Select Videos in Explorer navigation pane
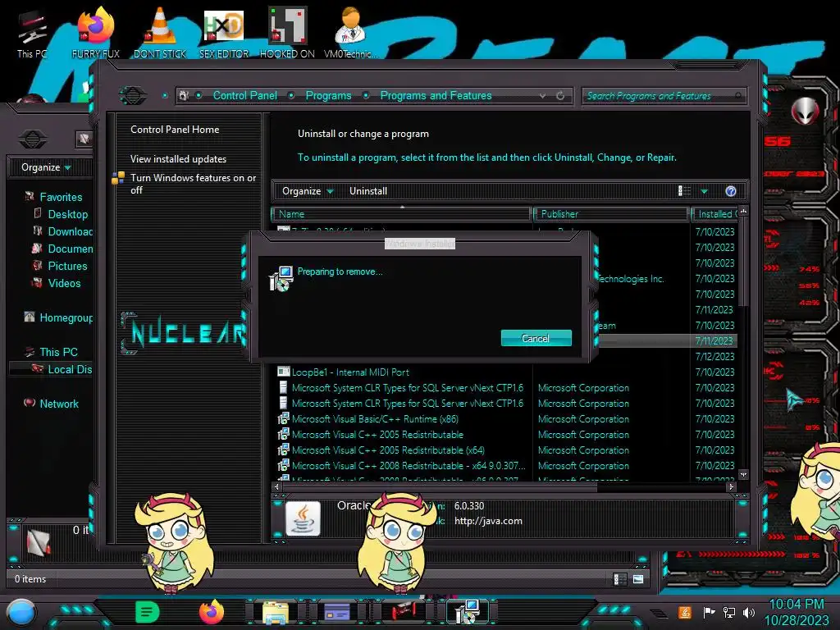This screenshot has width=840, height=630. coord(64,283)
